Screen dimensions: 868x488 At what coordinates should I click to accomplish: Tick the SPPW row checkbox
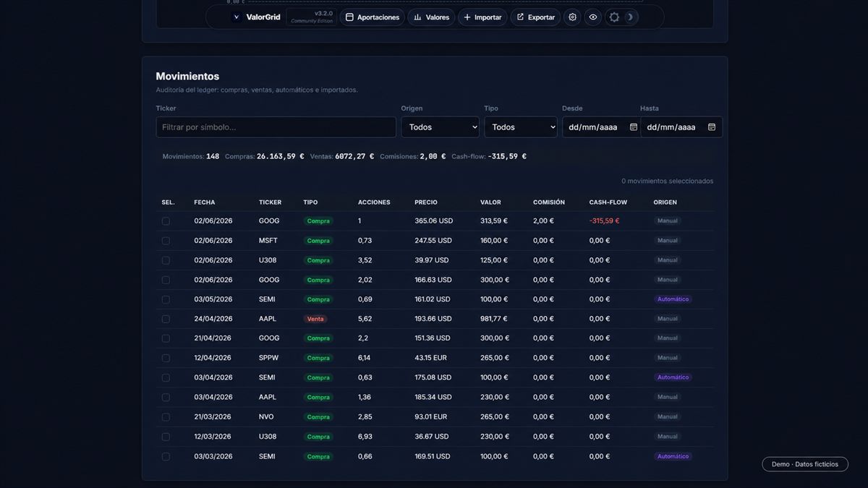coord(166,358)
